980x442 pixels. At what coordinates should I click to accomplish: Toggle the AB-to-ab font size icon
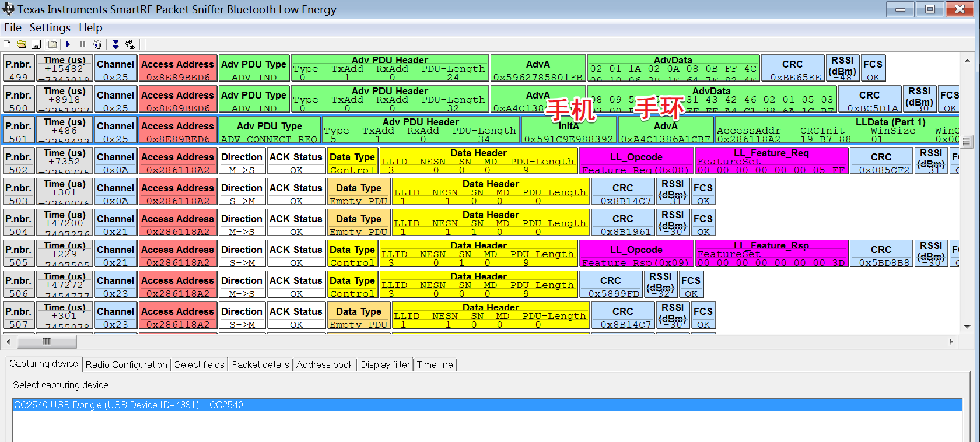(130, 44)
